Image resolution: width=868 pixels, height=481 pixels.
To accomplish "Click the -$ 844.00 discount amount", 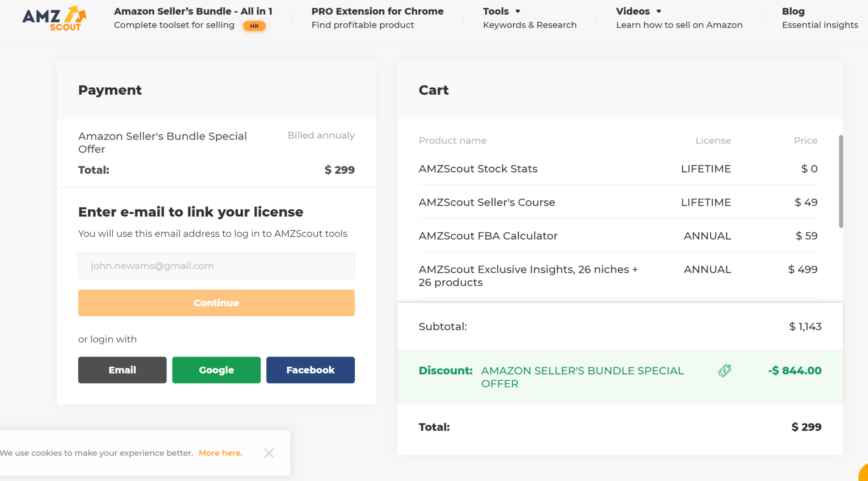I will (795, 370).
